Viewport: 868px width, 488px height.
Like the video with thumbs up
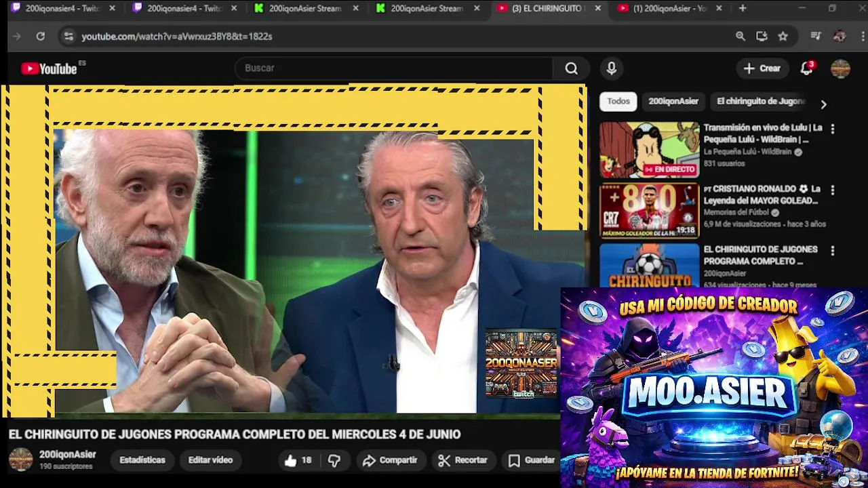[x=298, y=461]
